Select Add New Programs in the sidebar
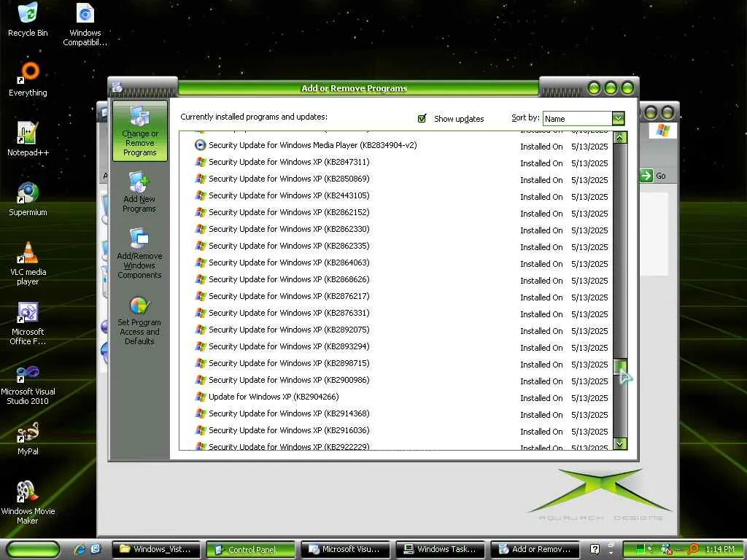 [139, 192]
